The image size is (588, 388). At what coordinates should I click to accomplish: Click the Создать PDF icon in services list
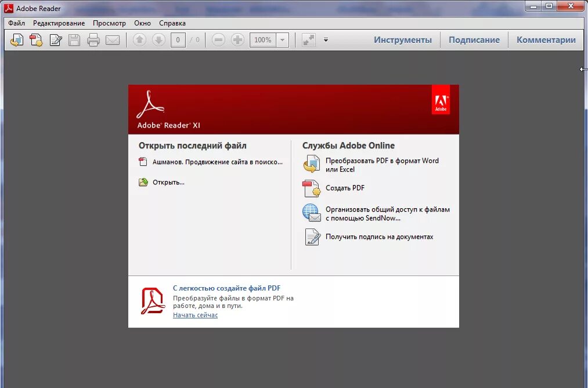311,188
